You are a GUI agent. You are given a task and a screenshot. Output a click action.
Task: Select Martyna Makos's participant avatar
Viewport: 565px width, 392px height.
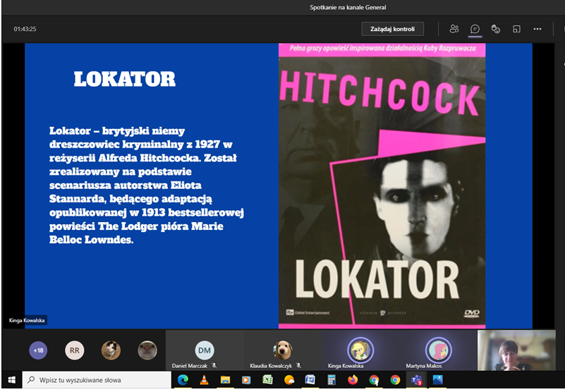coord(438,350)
